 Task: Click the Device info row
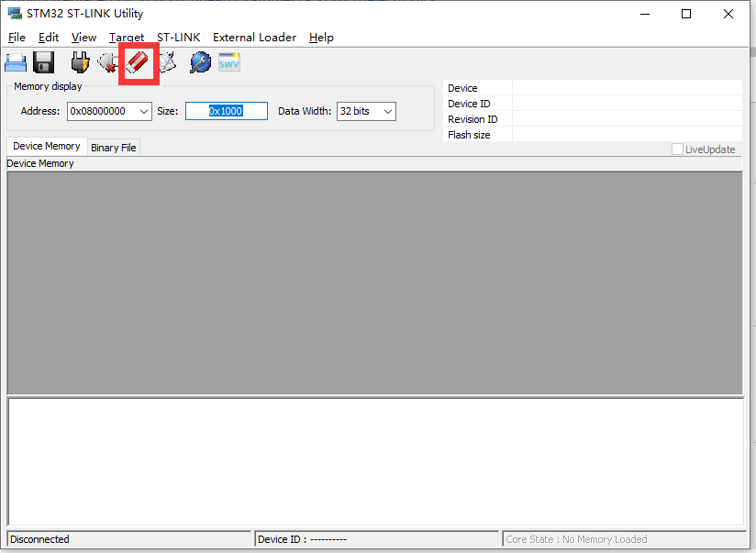point(593,88)
